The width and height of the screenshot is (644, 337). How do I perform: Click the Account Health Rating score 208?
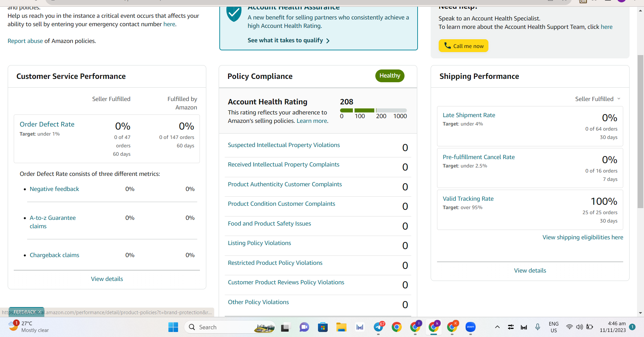[x=346, y=102]
